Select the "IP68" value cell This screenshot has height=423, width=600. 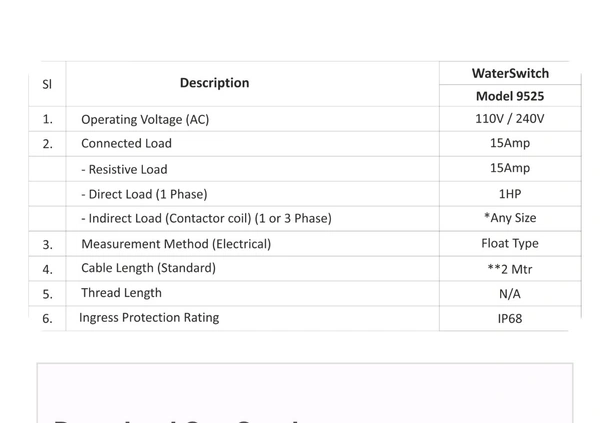[509, 319]
